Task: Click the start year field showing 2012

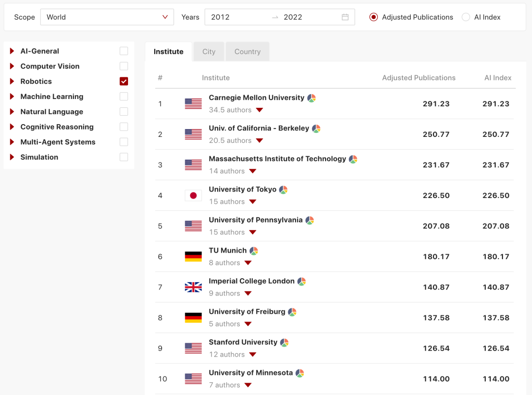Action: pyautogui.click(x=221, y=17)
